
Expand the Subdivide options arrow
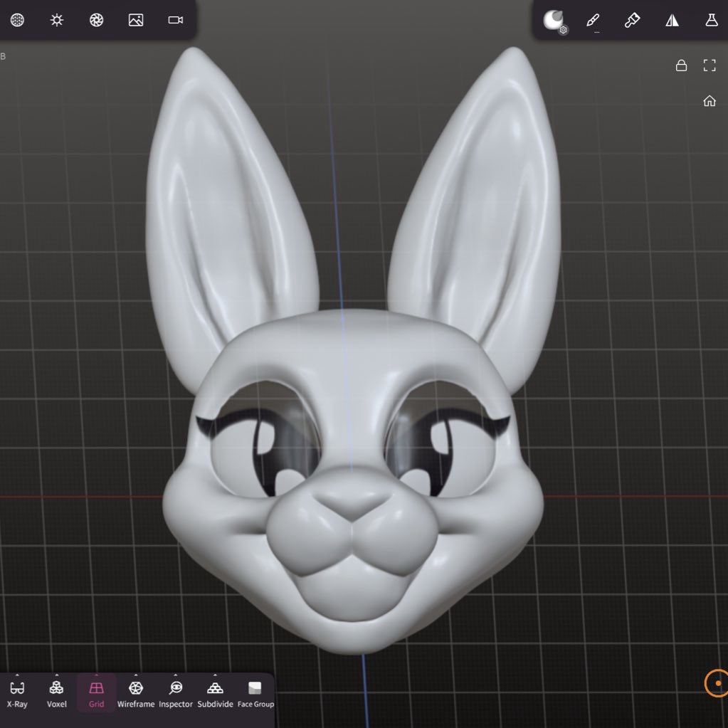(215, 675)
